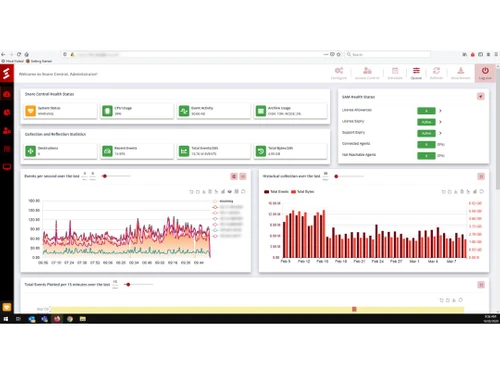Open the users icon in the left sidebar
The image size is (500, 375).
[x=7, y=131]
